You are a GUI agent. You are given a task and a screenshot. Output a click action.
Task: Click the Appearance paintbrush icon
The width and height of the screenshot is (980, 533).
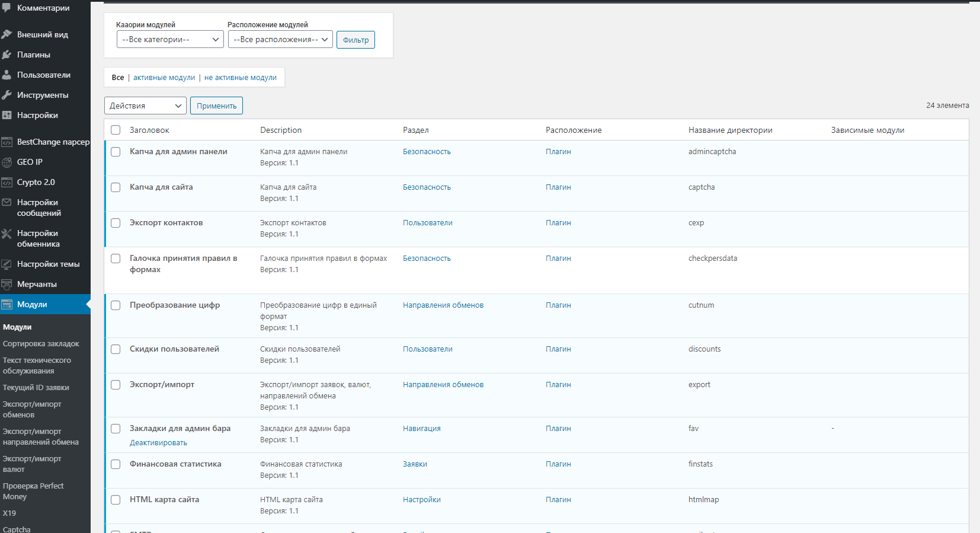7,34
